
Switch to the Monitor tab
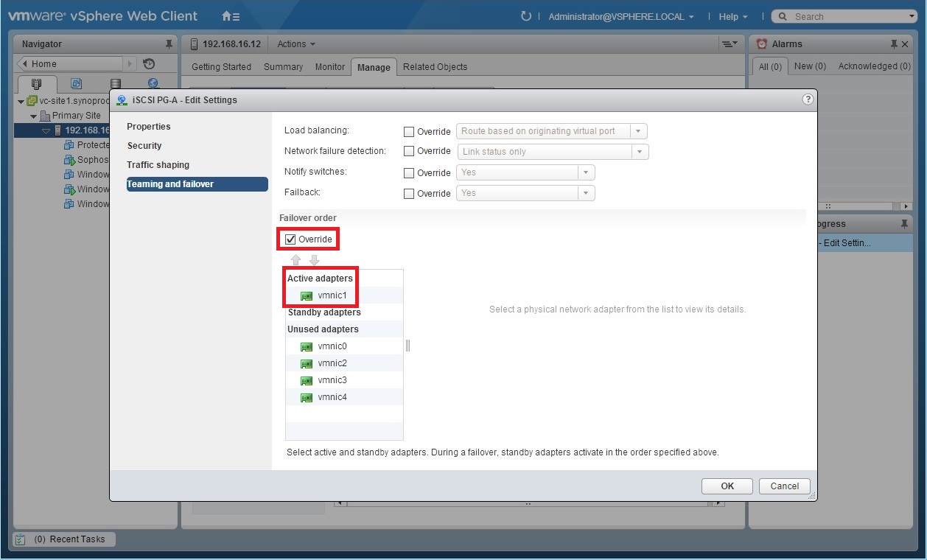(329, 67)
